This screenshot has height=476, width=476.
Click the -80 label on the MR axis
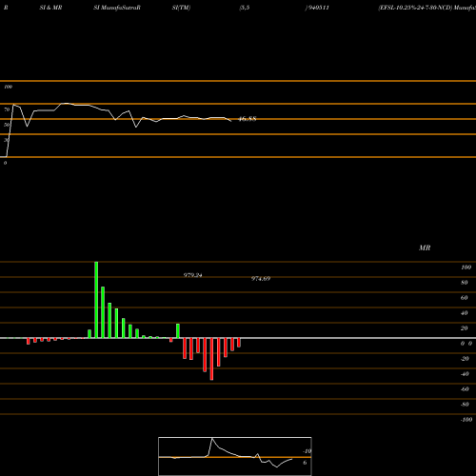(465, 405)
